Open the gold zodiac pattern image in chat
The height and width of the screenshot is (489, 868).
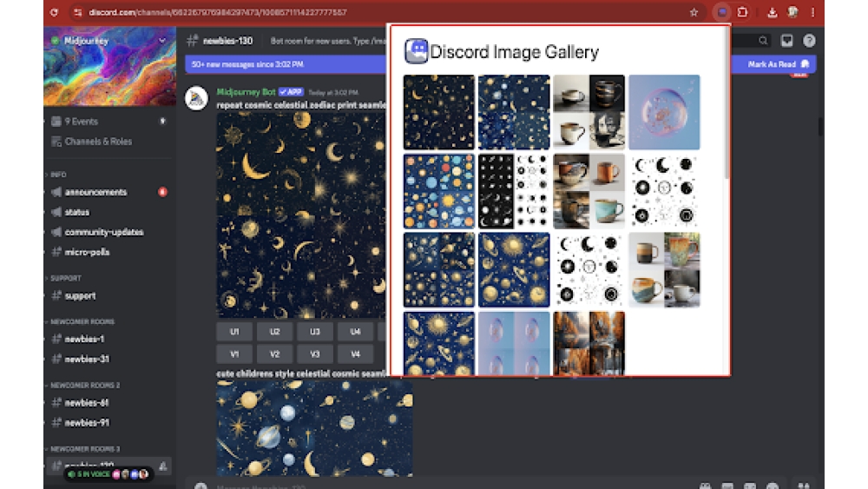[301, 215]
